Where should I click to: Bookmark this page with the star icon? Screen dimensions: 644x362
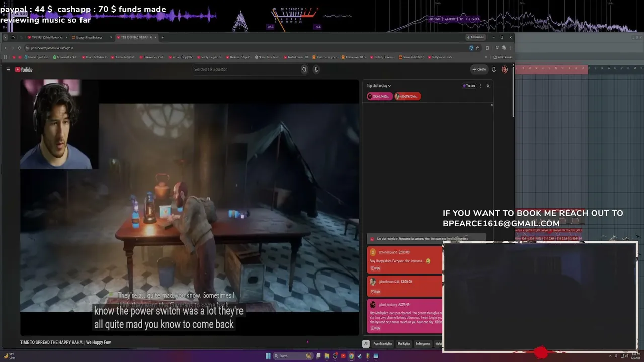click(477, 48)
